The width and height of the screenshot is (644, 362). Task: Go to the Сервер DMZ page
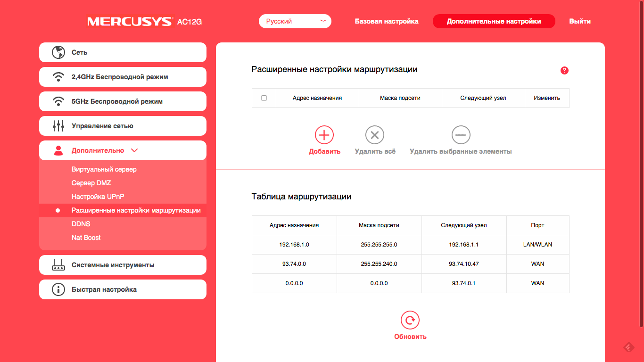pyautogui.click(x=91, y=183)
